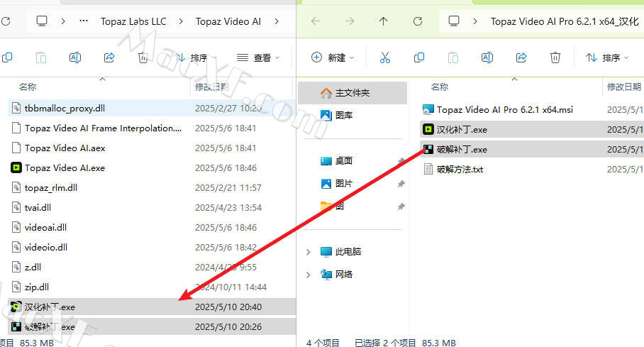The image size is (644, 347).
Task: Expand 网络 tree node
Action: coord(308,274)
